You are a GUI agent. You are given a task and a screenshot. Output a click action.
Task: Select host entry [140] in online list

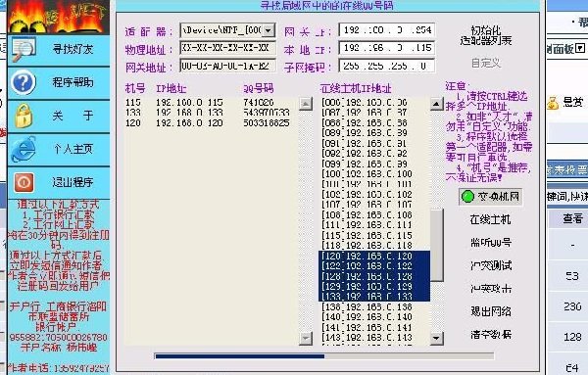(374, 317)
